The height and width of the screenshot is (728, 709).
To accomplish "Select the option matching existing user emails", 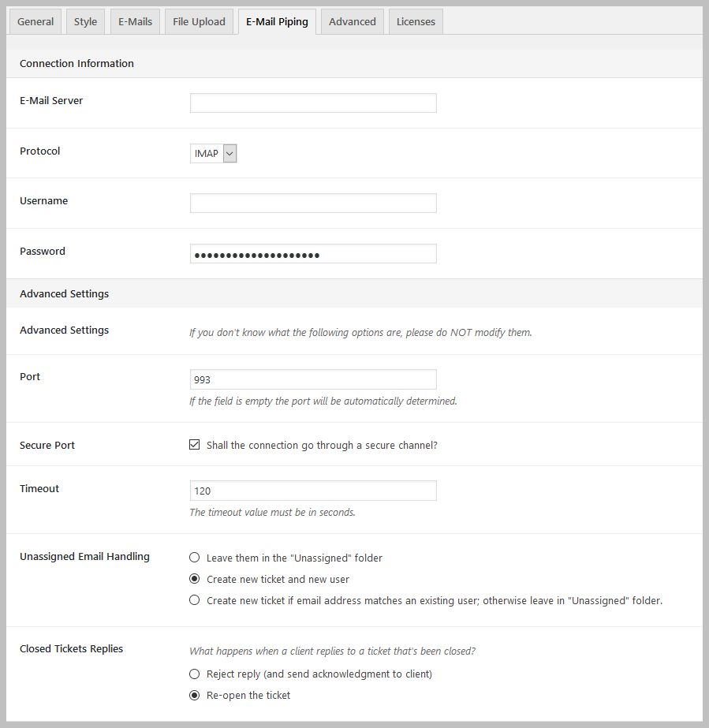I will click(x=194, y=599).
